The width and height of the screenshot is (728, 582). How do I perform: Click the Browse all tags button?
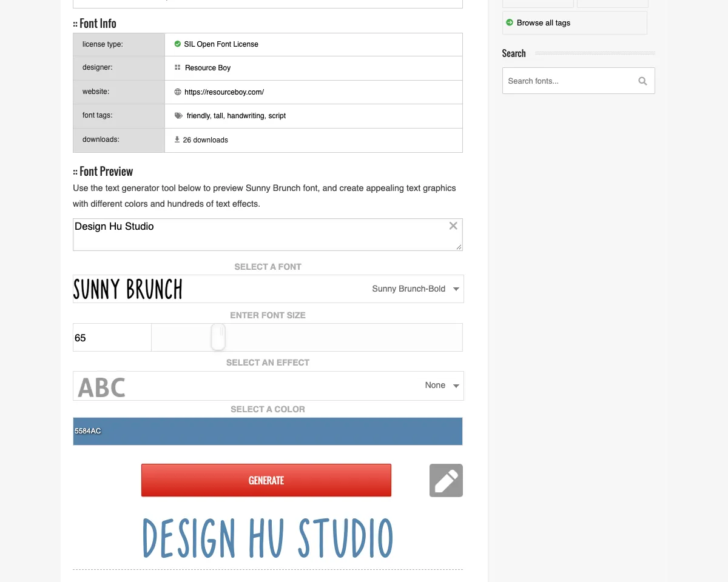coord(575,23)
